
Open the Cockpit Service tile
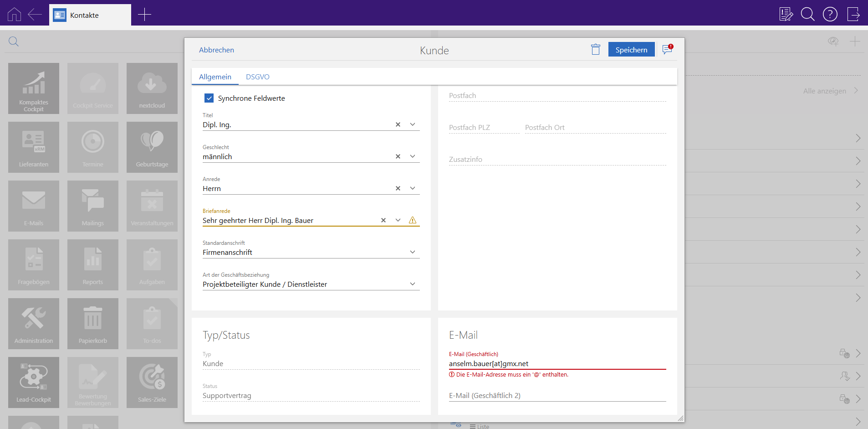(93, 88)
